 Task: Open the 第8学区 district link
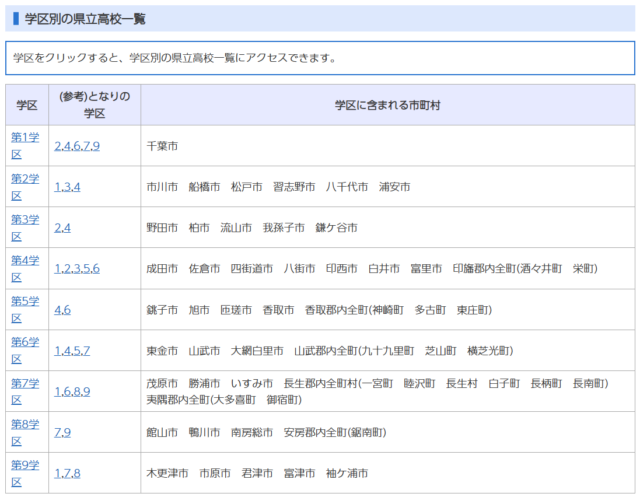tap(25, 425)
